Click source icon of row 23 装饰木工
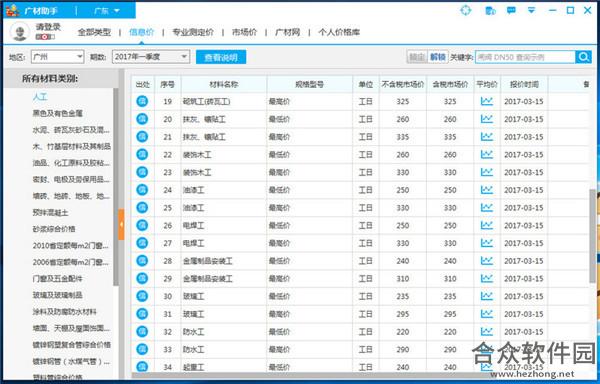Viewport: 600px width, 384px height. click(x=142, y=172)
